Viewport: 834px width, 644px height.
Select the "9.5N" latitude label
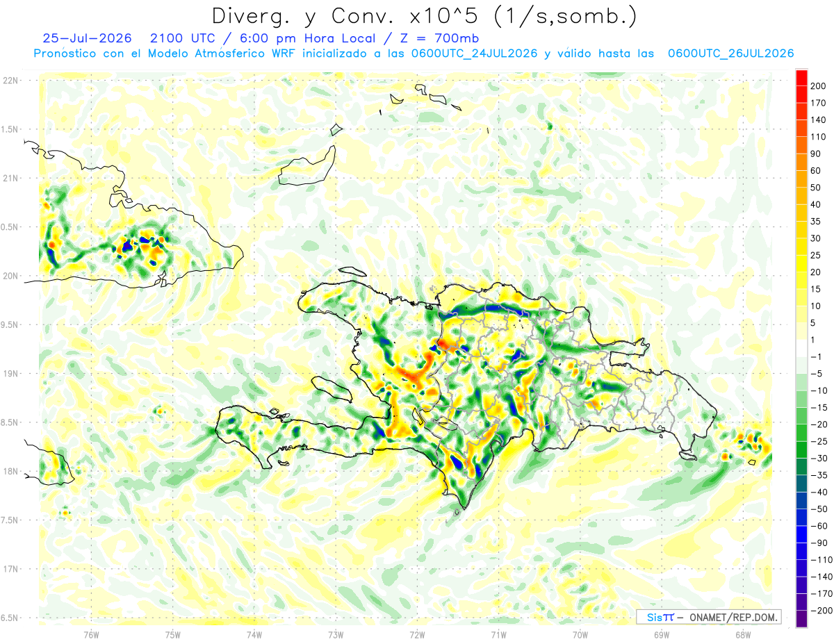point(9,324)
